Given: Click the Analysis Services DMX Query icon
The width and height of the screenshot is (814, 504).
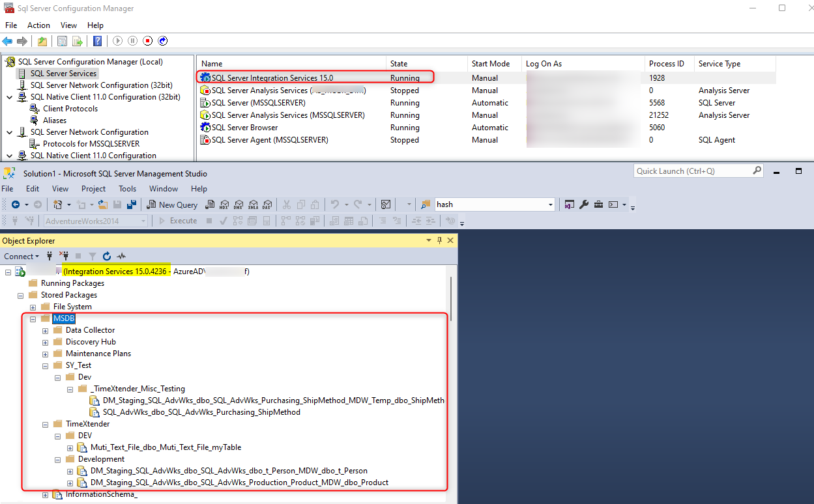Looking at the screenshot, I should pos(239,204).
